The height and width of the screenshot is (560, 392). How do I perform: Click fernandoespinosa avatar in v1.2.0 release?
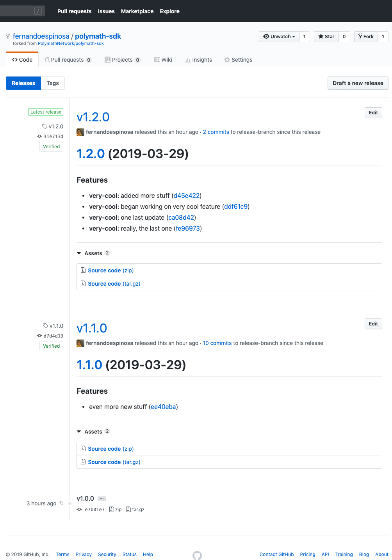tap(80, 132)
